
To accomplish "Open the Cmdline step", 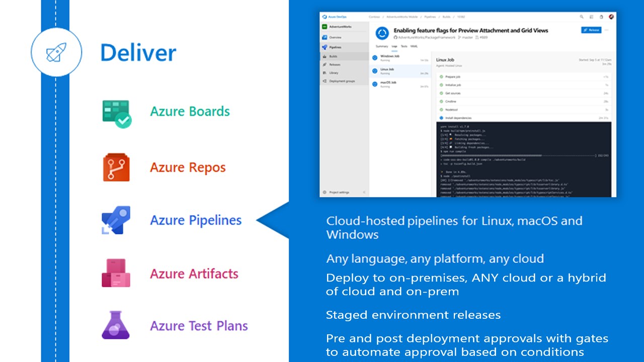I will 523,101.
